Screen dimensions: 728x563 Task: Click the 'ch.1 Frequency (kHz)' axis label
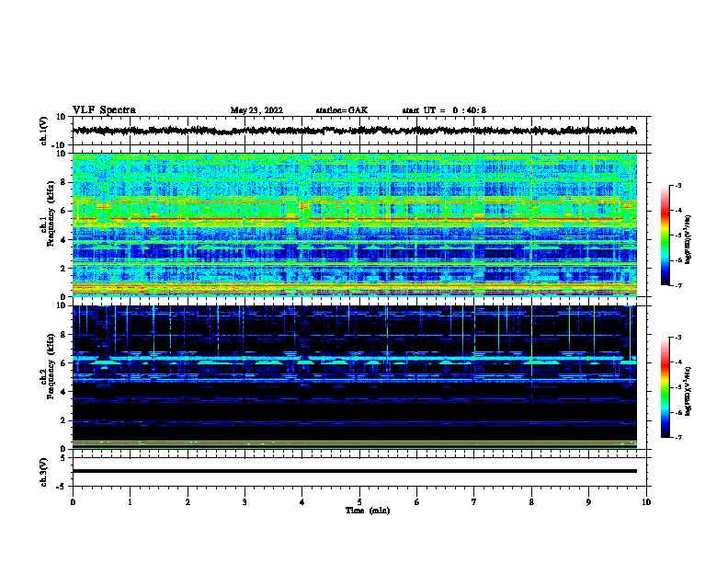(x=48, y=213)
